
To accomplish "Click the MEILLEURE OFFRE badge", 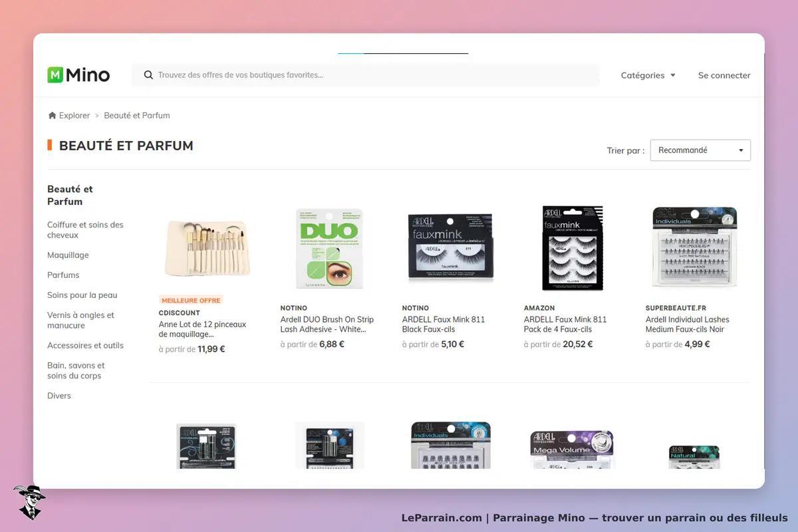I will (x=192, y=301).
